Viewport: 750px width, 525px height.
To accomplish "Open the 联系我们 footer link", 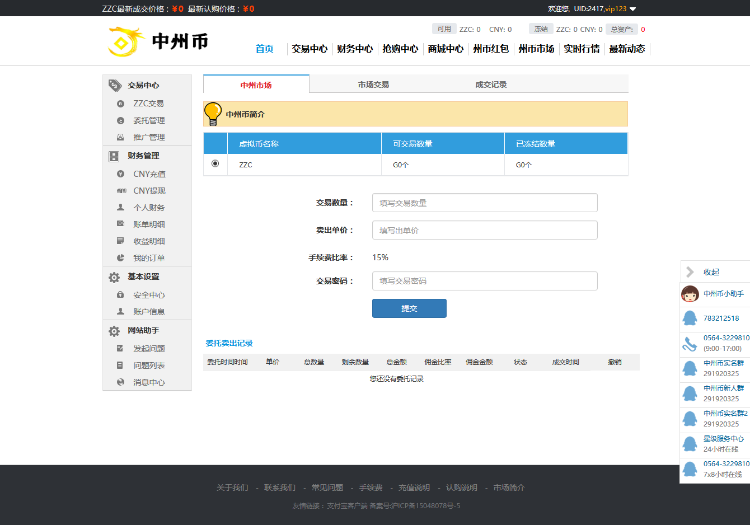I will click(280, 488).
